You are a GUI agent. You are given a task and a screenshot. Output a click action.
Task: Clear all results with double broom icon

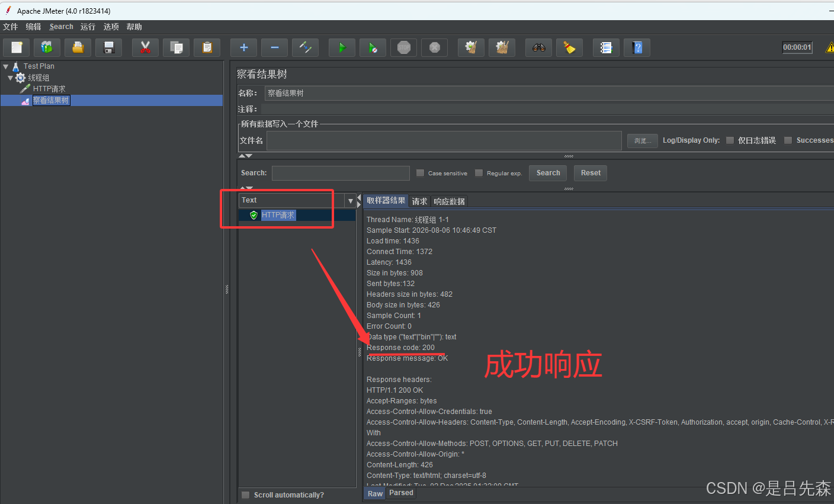(502, 47)
